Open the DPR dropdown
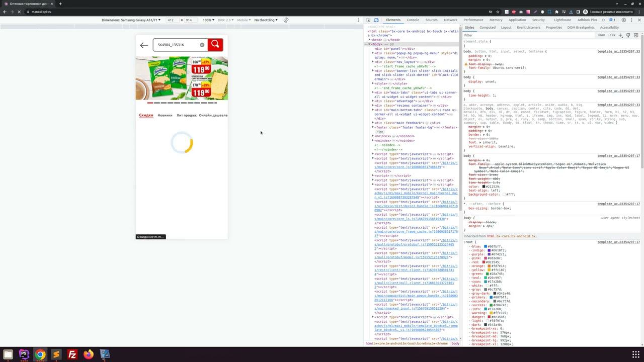This screenshot has height=362, width=644. [x=226, y=20]
